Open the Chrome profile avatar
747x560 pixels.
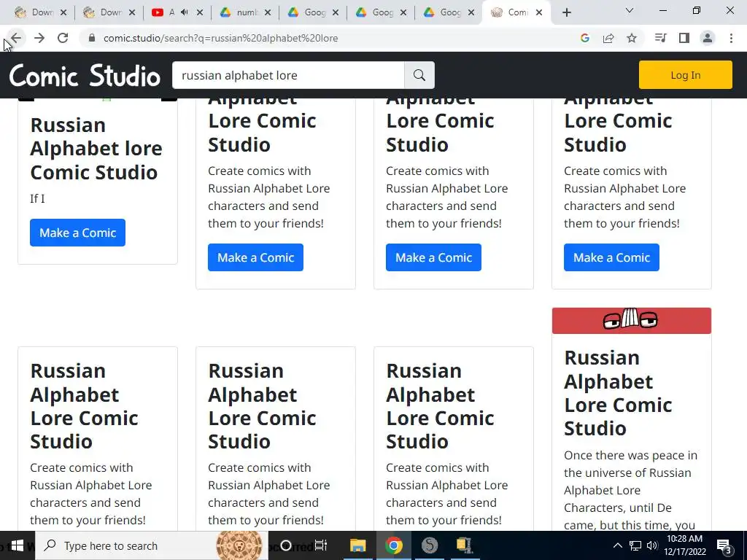pos(708,38)
